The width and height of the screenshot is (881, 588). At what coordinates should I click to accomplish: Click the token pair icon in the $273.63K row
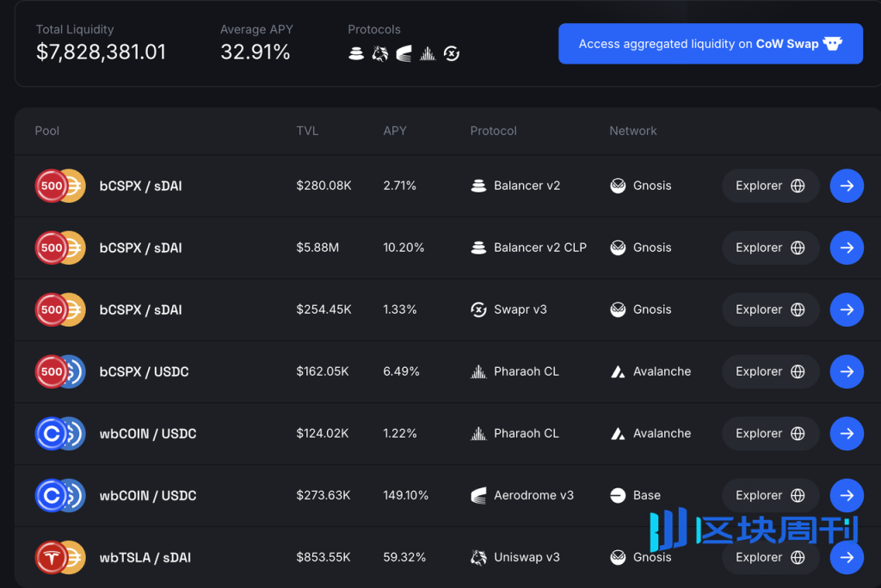60,495
